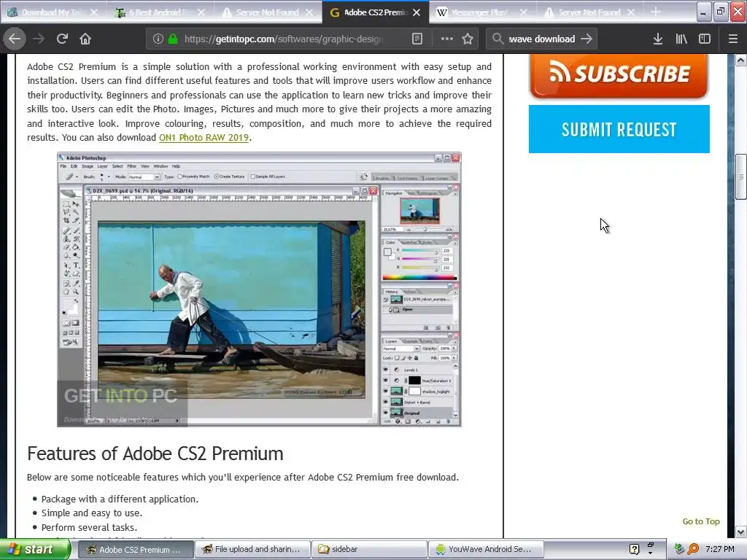The height and width of the screenshot is (560, 747).
Task: Close the Download My Te... tab
Action: coord(94,12)
